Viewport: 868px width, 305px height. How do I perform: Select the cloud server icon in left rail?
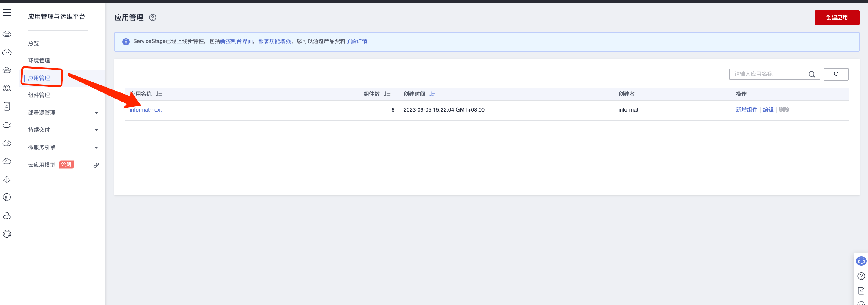(x=7, y=34)
